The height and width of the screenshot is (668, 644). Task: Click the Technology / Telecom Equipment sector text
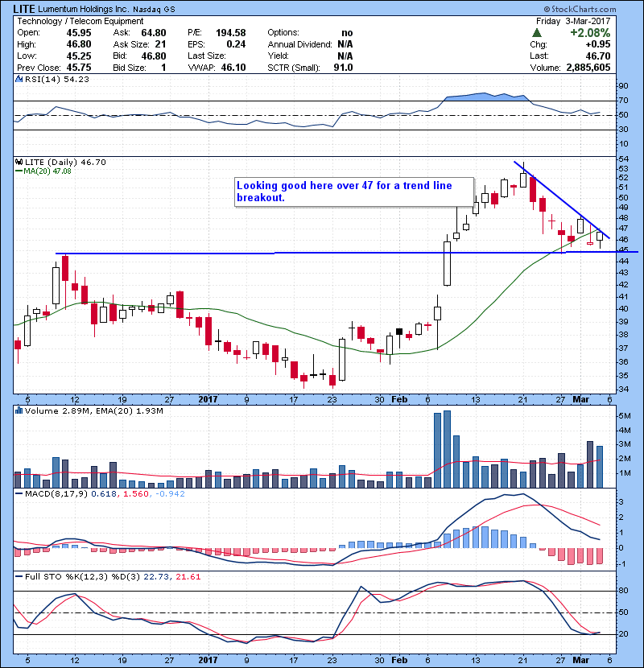pos(80,21)
